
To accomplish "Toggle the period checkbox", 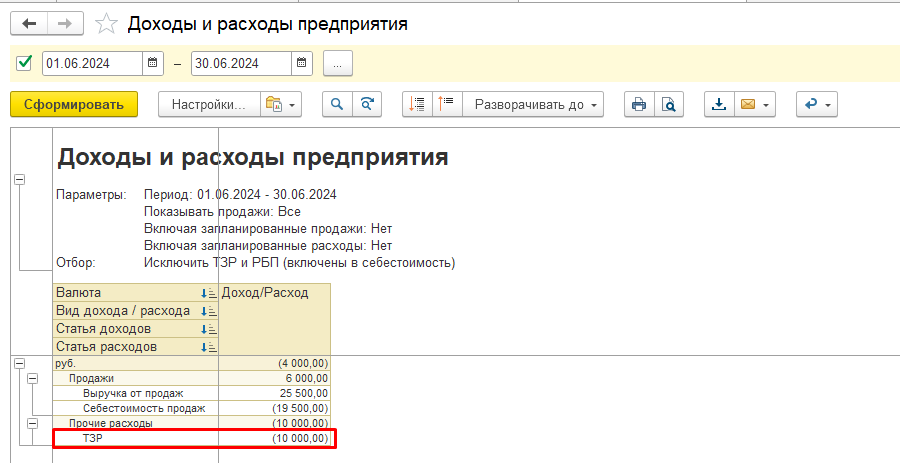I will [25, 63].
